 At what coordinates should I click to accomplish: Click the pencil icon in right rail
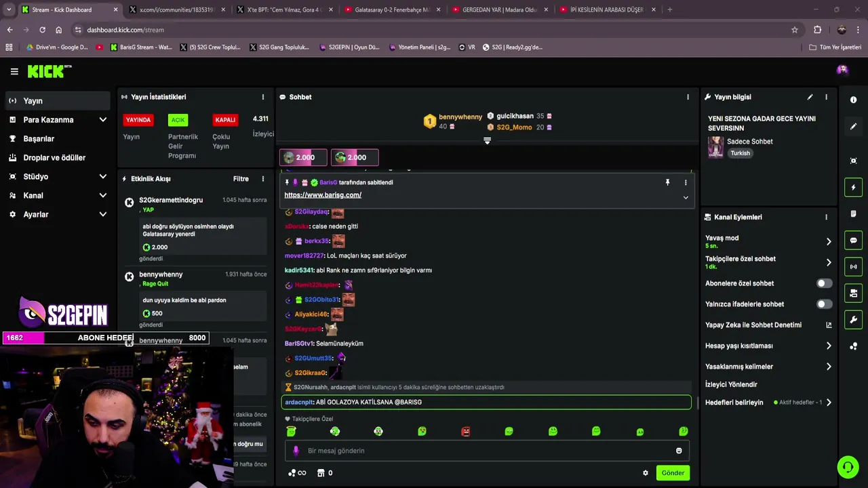(x=853, y=126)
